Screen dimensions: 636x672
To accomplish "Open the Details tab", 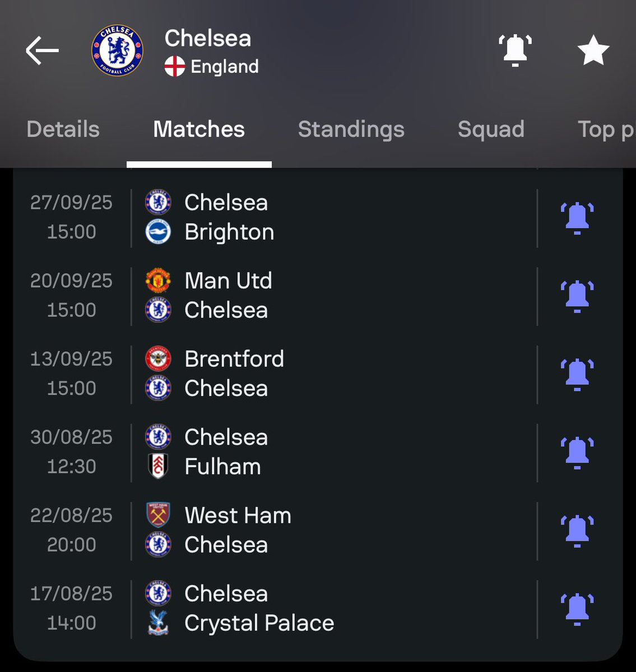I will tap(63, 129).
